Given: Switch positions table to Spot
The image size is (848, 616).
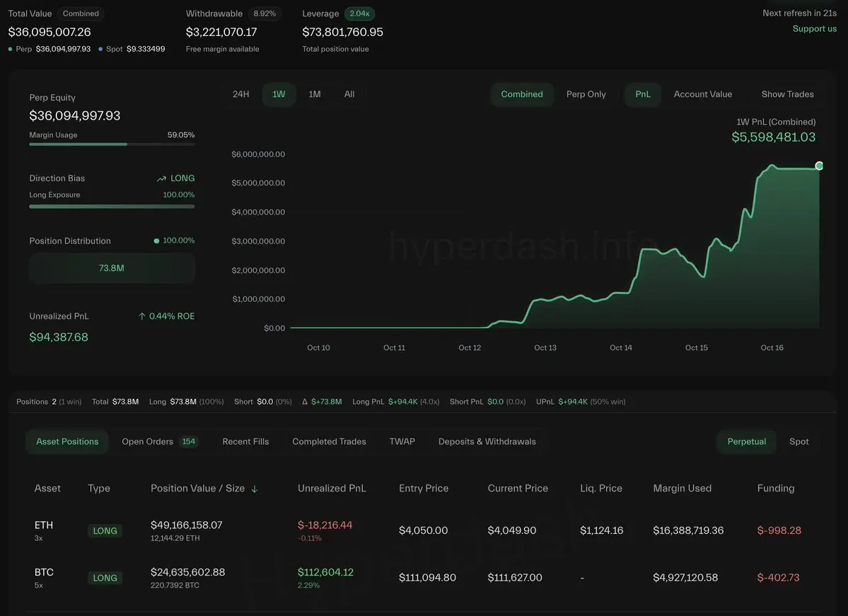Looking at the screenshot, I should 798,442.
